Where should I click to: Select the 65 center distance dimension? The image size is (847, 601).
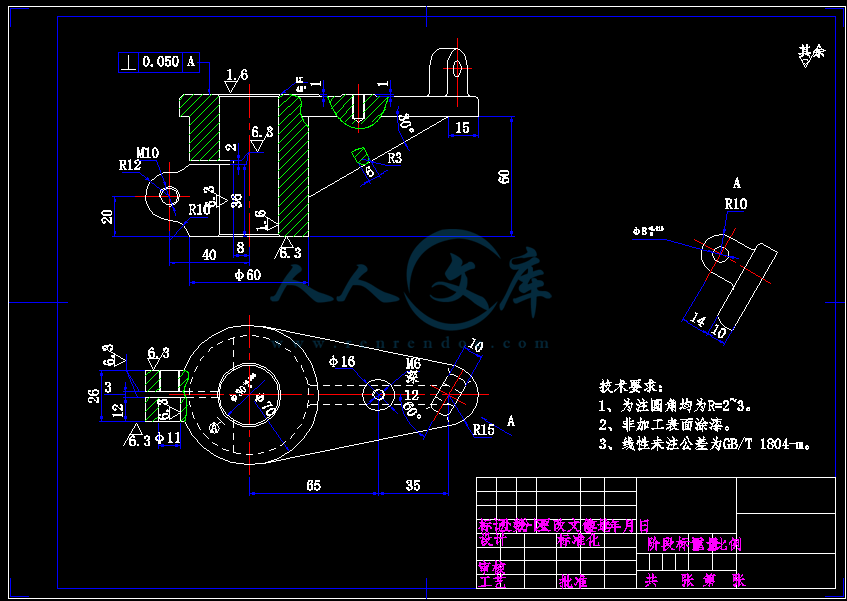313,485
